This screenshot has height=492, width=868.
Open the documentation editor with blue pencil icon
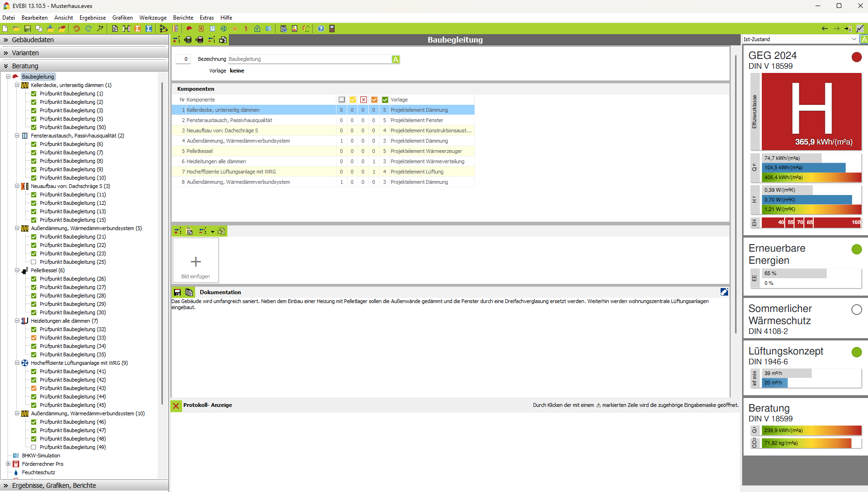click(724, 292)
